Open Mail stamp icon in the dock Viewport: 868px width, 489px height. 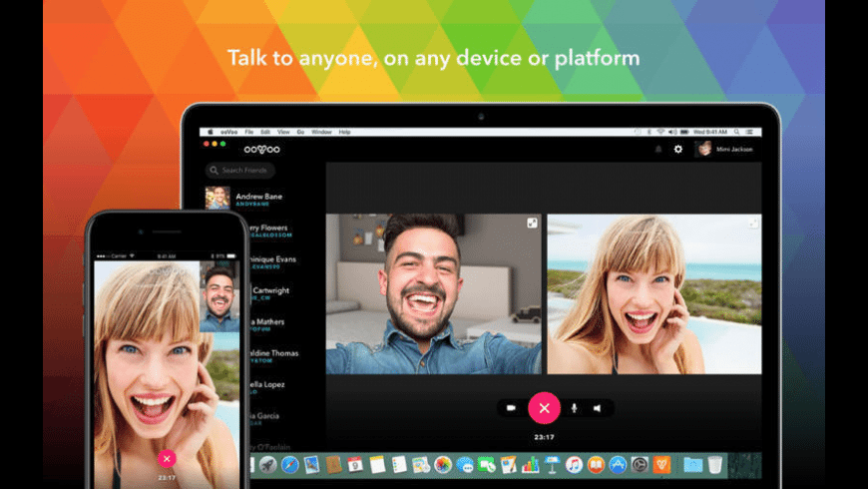[x=311, y=465]
